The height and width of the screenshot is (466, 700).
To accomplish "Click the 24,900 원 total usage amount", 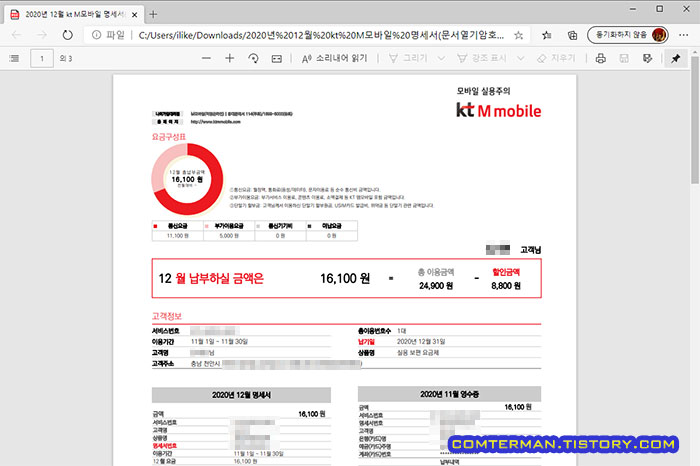I will pyautogui.click(x=436, y=286).
